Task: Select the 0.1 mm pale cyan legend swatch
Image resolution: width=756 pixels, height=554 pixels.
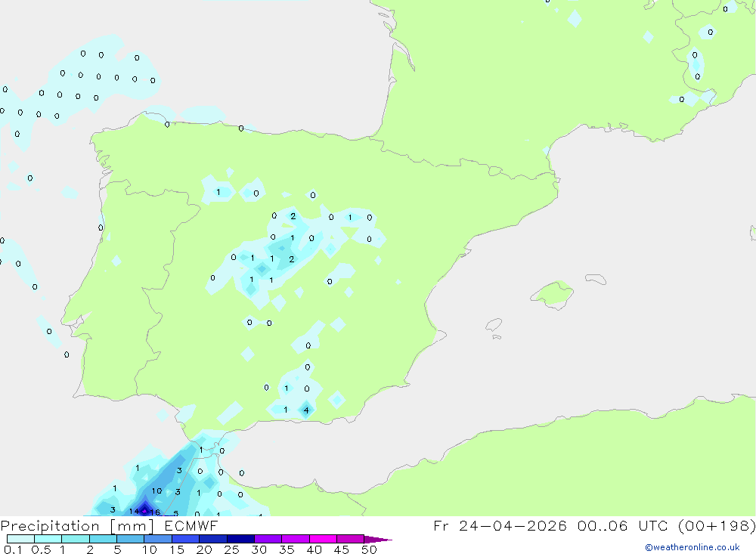Action: [x=20, y=539]
